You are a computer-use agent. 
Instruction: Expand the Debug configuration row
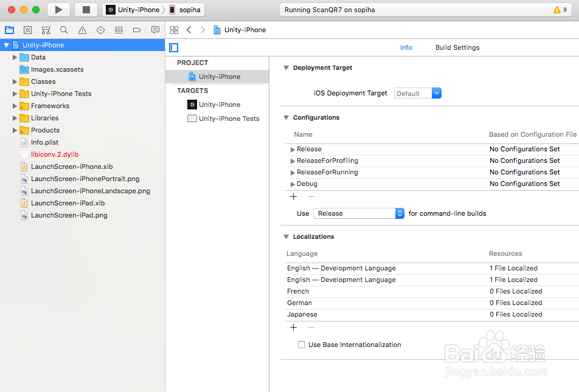click(293, 184)
